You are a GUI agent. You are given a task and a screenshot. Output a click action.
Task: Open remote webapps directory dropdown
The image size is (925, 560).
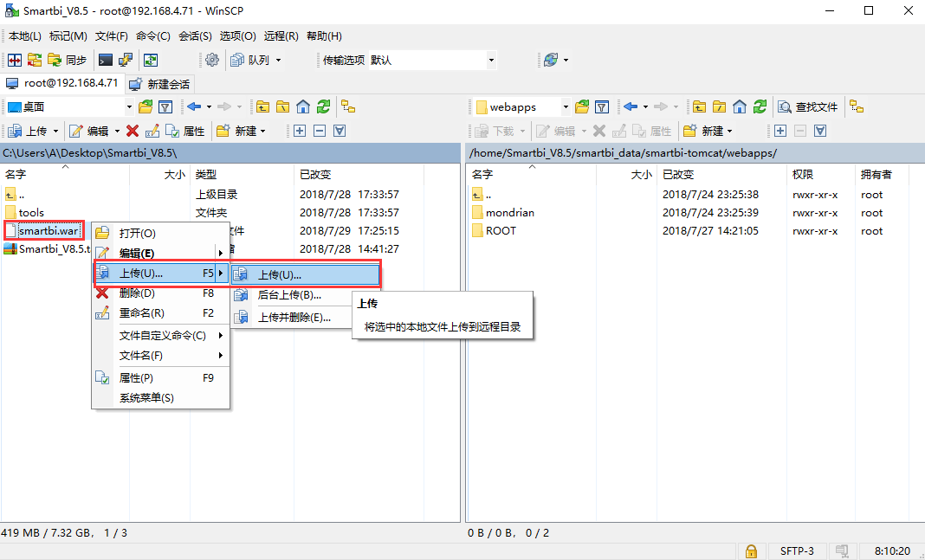click(x=522, y=107)
